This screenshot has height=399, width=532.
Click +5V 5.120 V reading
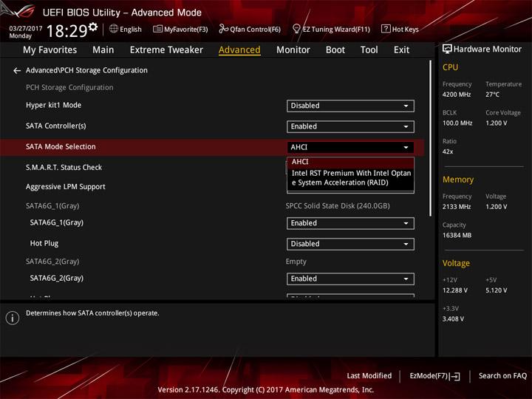tap(497, 290)
